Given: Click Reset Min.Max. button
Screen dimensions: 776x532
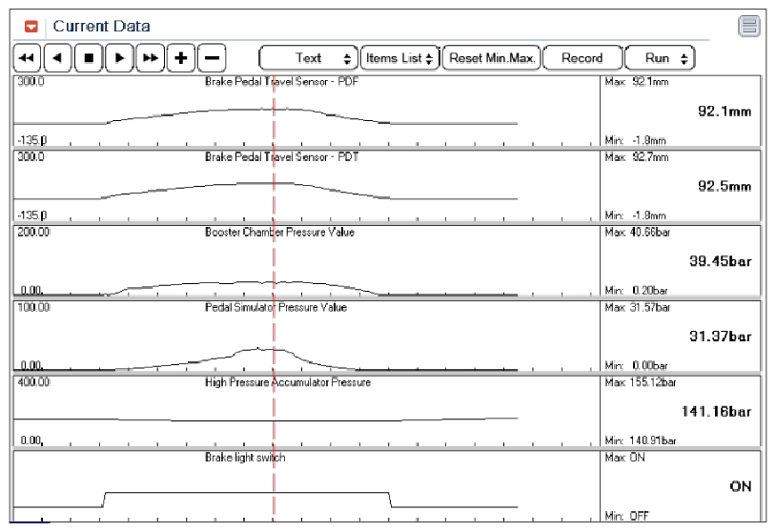Looking at the screenshot, I should coord(491,58).
